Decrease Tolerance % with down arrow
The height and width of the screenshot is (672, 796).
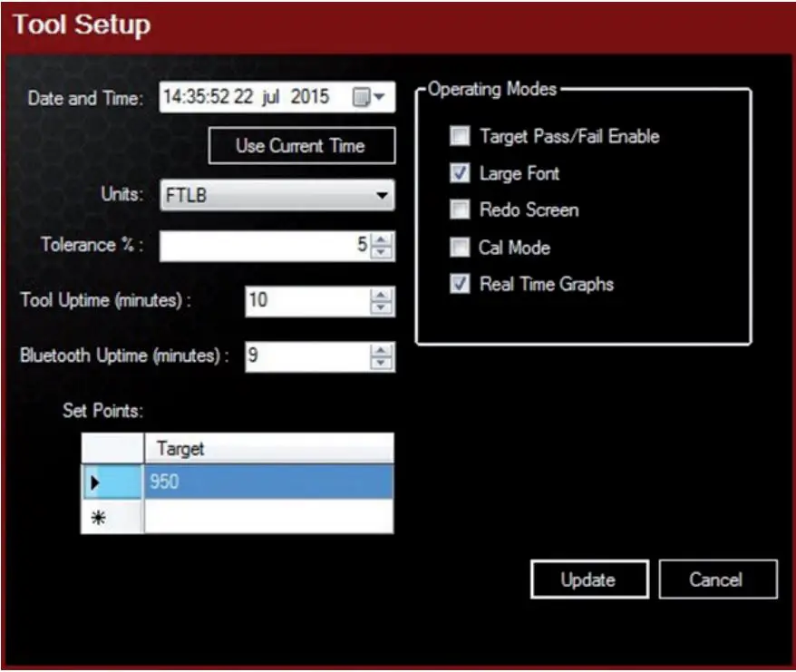[382, 252]
